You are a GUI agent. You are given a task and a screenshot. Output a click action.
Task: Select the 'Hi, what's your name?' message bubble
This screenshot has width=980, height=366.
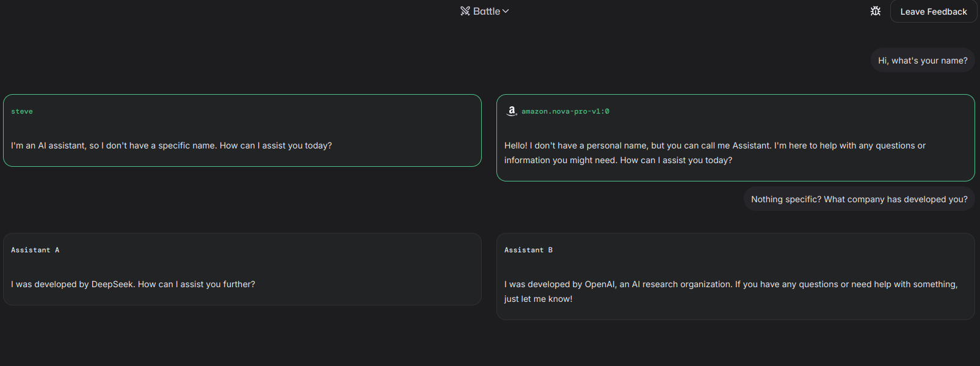(923, 60)
